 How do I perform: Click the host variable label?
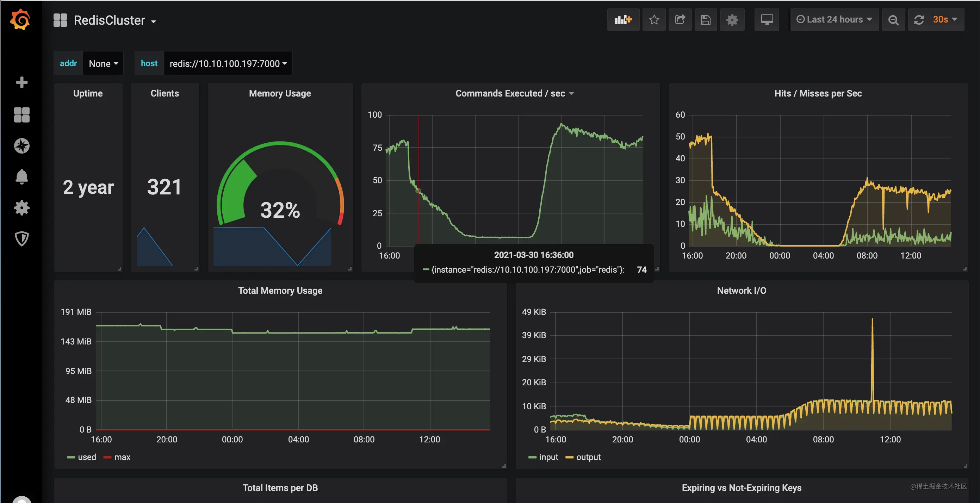coord(149,63)
